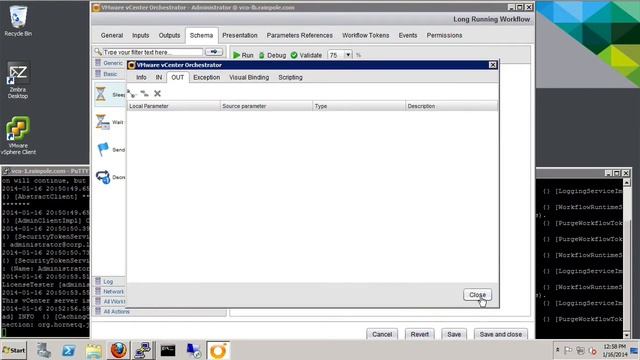Open the IN tab in dialog
The width and height of the screenshot is (640, 360).
pyautogui.click(x=159, y=78)
